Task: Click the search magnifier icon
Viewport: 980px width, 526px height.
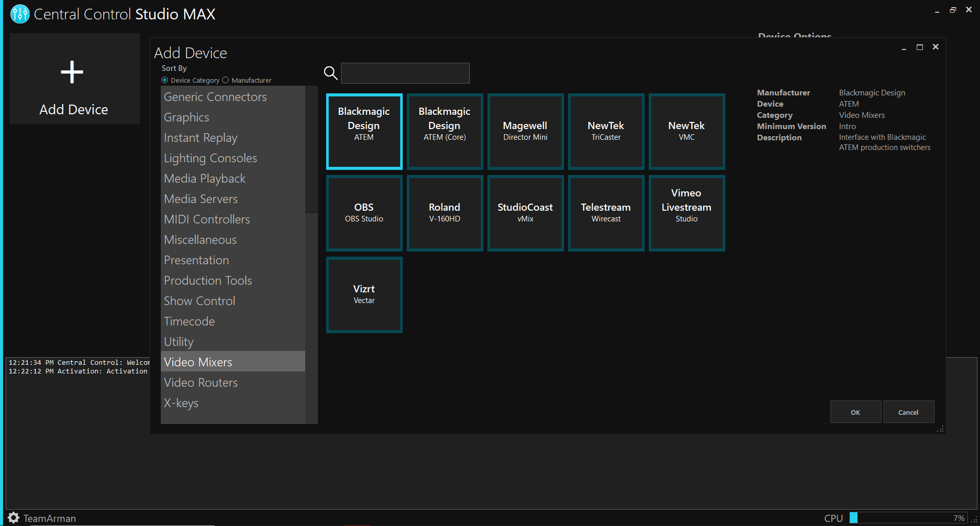Action: 331,73
